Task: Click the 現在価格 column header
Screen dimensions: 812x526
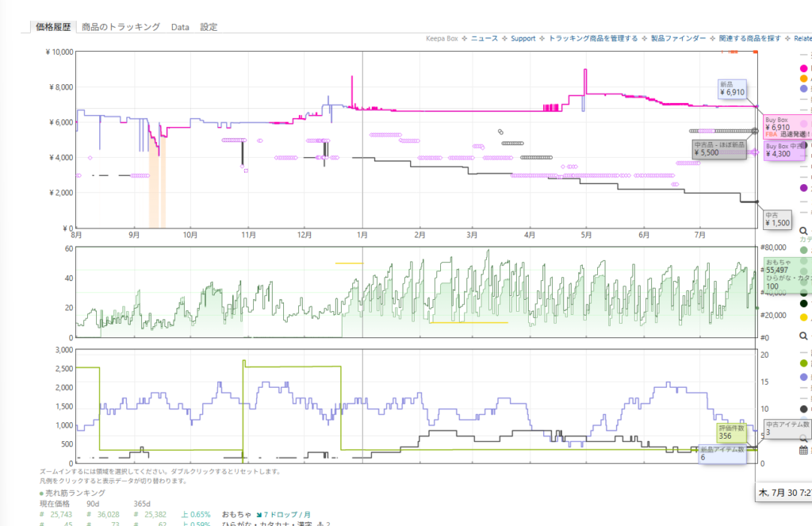Action: point(55,504)
